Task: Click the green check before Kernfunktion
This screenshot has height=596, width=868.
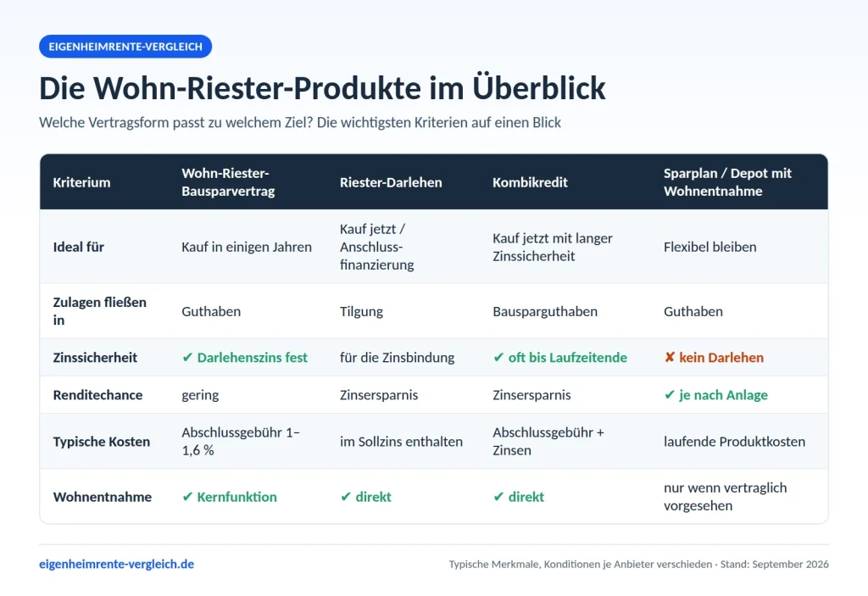Action: (187, 497)
